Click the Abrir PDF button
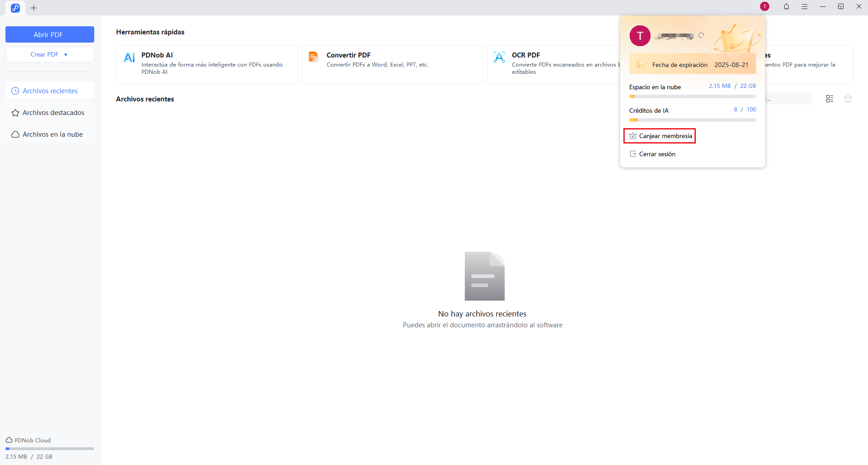 click(x=50, y=34)
